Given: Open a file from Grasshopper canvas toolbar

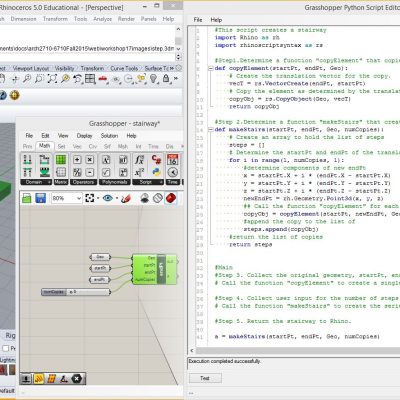Looking at the screenshot, I should (x=27, y=198).
